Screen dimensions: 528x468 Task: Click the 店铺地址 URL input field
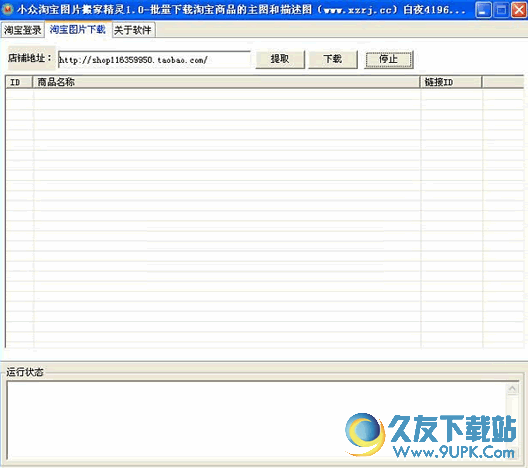coord(154,60)
